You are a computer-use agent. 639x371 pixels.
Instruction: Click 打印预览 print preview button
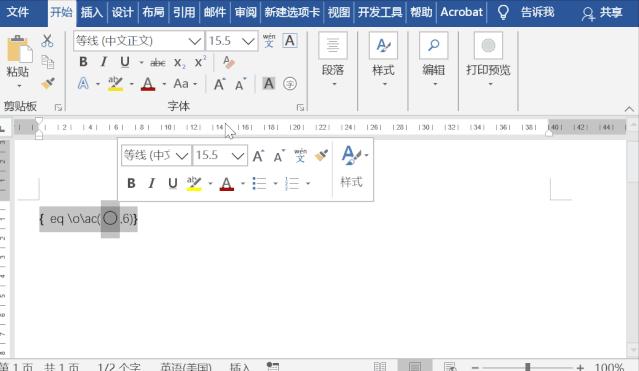point(488,59)
